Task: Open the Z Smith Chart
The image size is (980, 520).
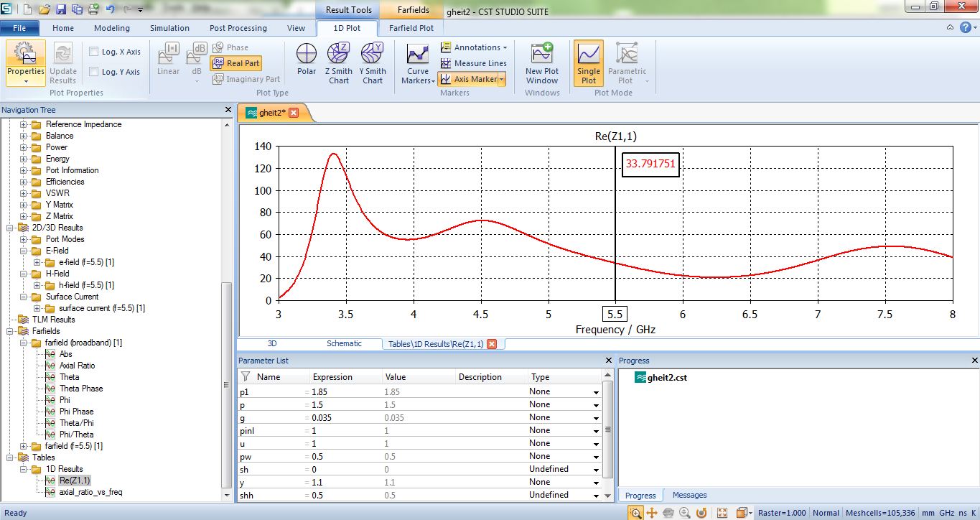Action: [338, 62]
